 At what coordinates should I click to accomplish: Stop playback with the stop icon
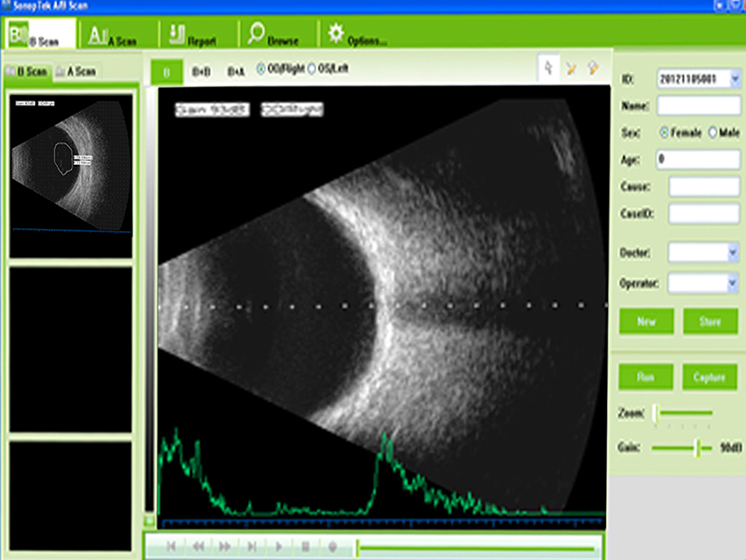coord(305,547)
